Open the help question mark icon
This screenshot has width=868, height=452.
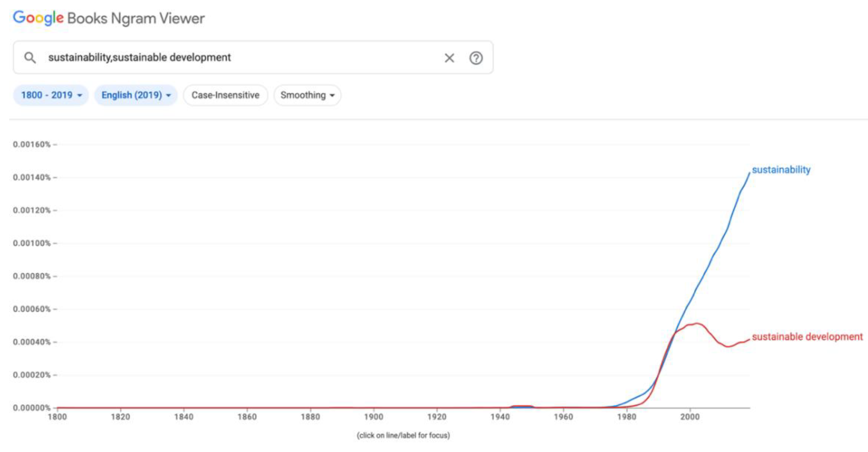(x=476, y=58)
